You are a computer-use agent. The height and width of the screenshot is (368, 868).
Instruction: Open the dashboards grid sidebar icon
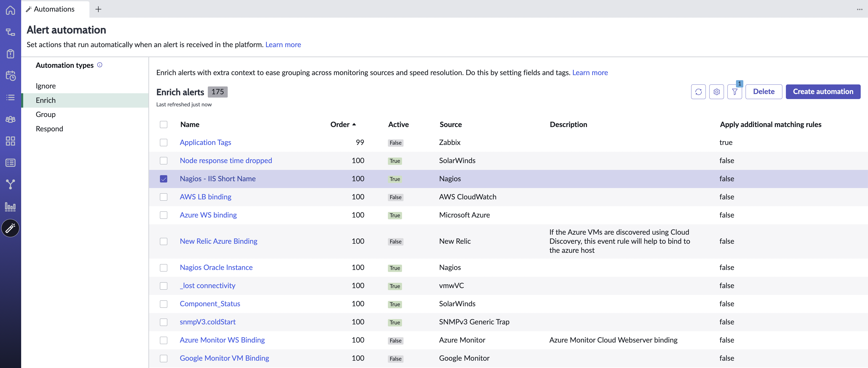coord(10,141)
